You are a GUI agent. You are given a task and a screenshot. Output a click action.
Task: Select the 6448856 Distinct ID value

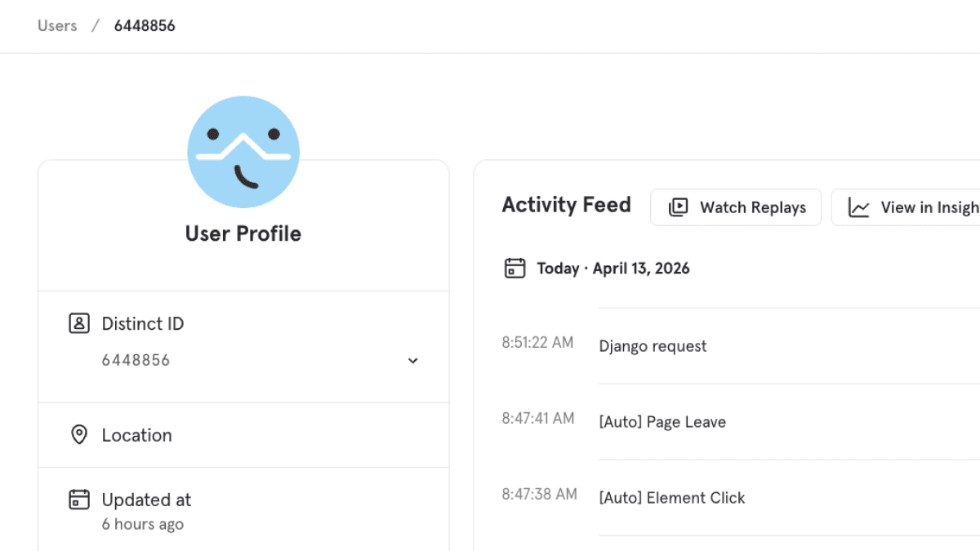click(x=136, y=361)
